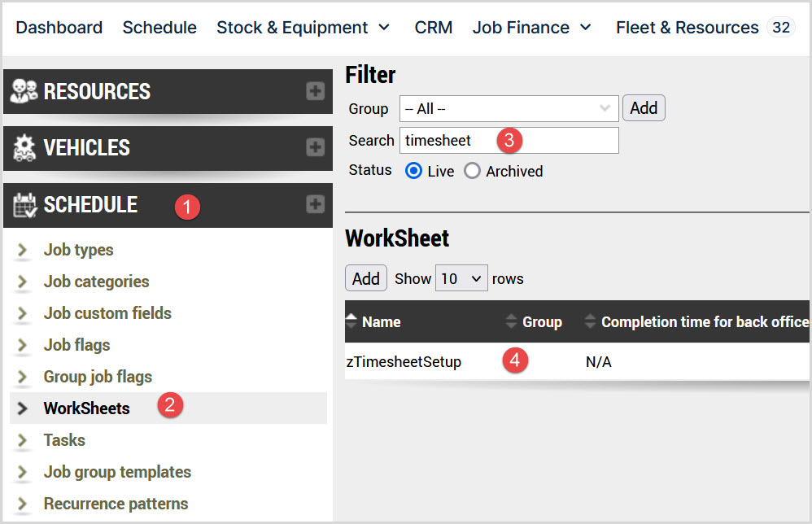The height and width of the screenshot is (524, 812).
Task: Open Job custom fields in sidebar
Action: coord(107,313)
